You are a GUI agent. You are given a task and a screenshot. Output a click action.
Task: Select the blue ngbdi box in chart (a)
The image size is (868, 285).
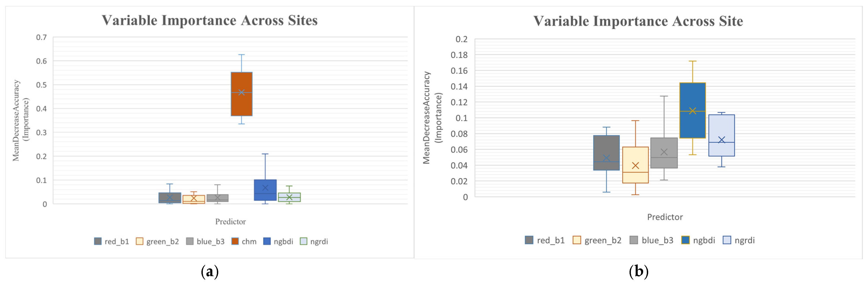265,190
